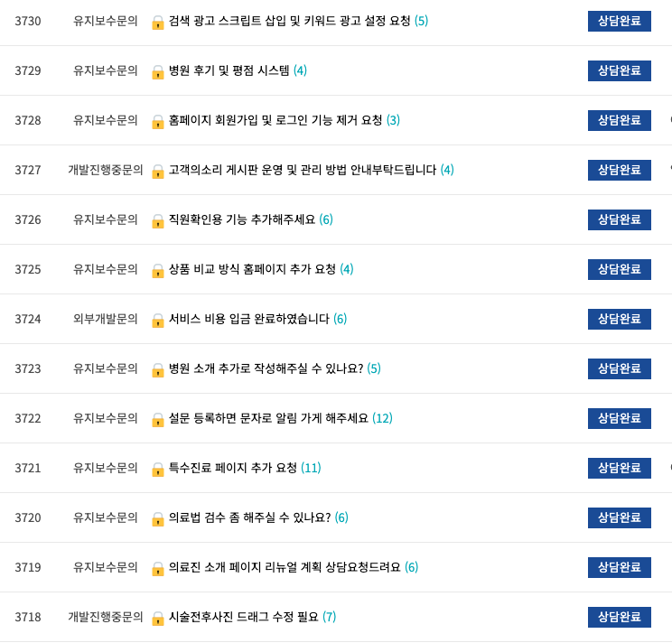Click 상담완료 button on row 3721

tap(620, 468)
